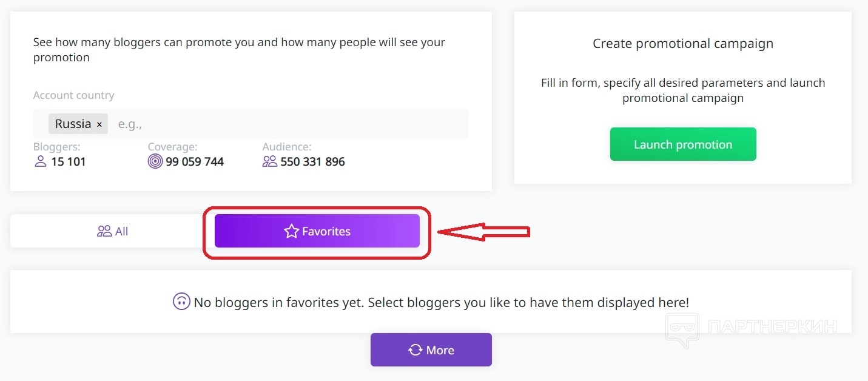This screenshot has width=868, height=381.
Task: Click the Partnerkin watermark logo icon
Action: [682, 329]
